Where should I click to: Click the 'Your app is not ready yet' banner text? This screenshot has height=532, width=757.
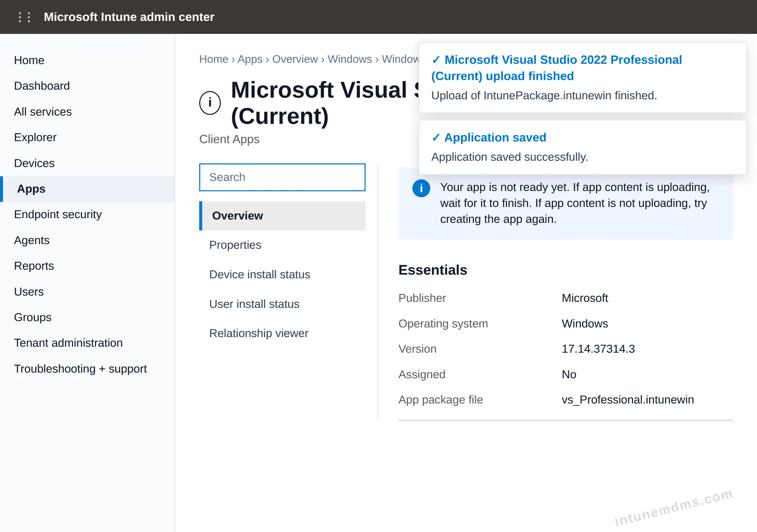[x=575, y=203]
